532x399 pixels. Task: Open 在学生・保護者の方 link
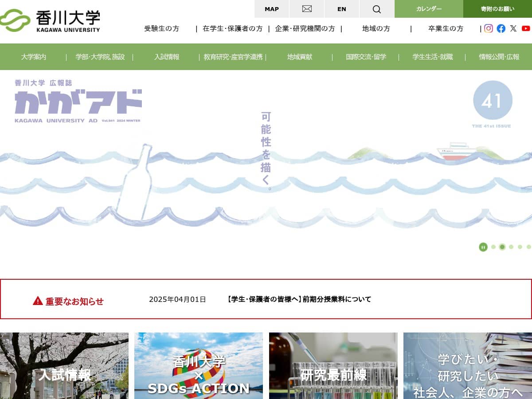pyautogui.click(x=233, y=28)
